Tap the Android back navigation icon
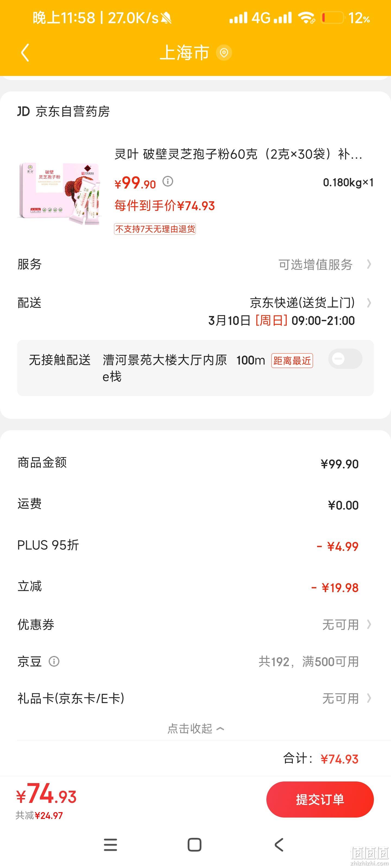The width and height of the screenshot is (391, 868). pyautogui.click(x=279, y=844)
